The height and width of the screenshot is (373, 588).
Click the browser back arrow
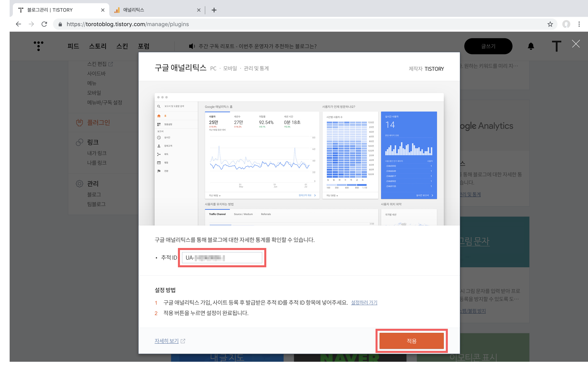pyautogui.click(x=18, y=24)
